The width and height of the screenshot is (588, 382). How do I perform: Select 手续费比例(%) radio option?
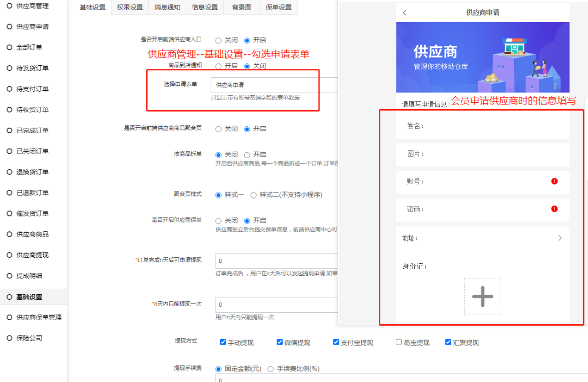pos(271,369)
